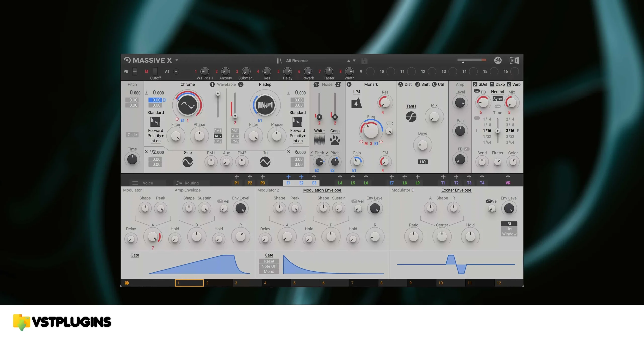Select Uni mode in Exciter Envelope
This screenshot has width=644, height=341.
pos(509,229)
